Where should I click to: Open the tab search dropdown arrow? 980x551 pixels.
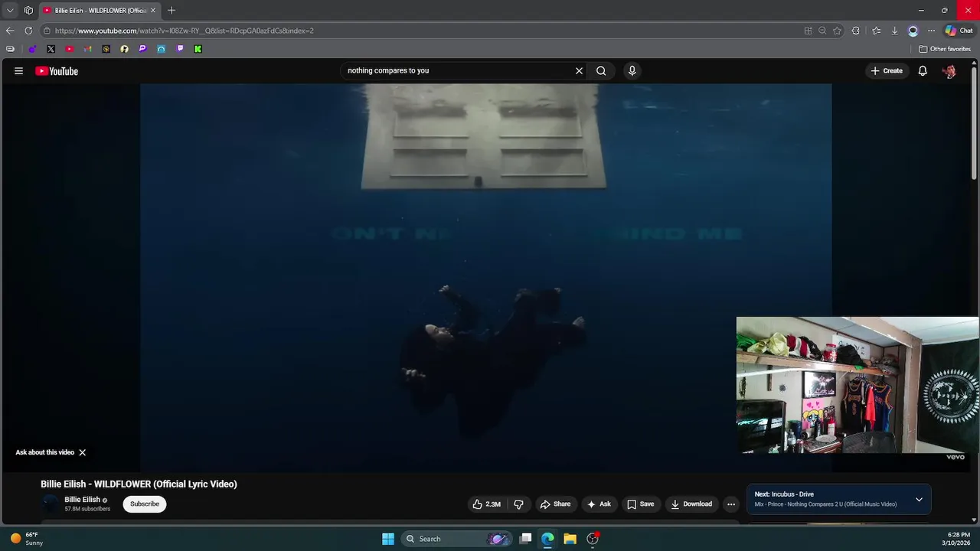click(9, 10)
